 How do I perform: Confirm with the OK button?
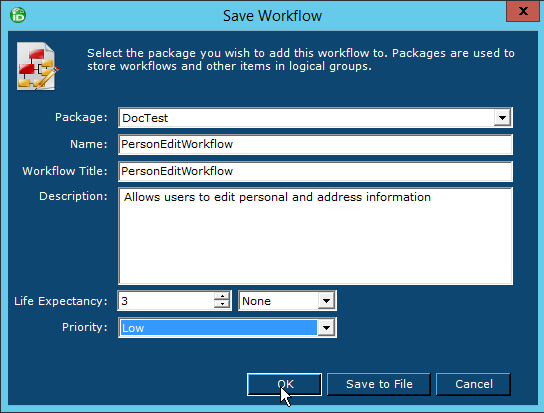tap(284, 384)
